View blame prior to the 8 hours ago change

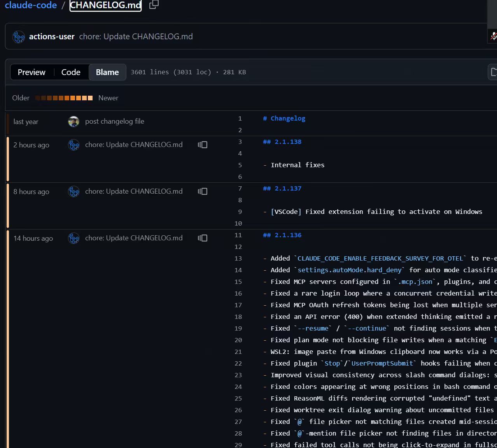(203, 191)
